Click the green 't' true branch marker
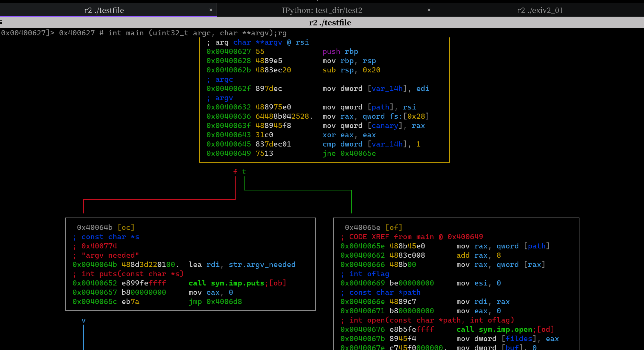 tap(244, 172)
